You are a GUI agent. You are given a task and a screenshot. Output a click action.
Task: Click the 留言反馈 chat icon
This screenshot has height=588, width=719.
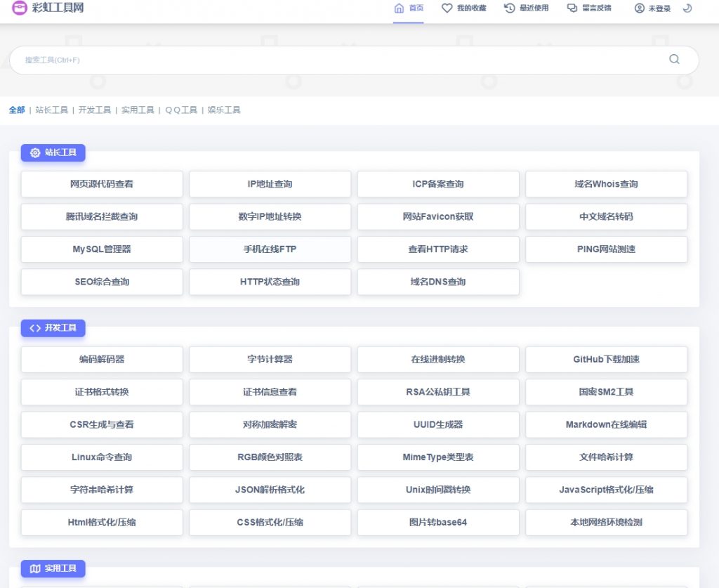pyautogui.click(x=572, y=8)
